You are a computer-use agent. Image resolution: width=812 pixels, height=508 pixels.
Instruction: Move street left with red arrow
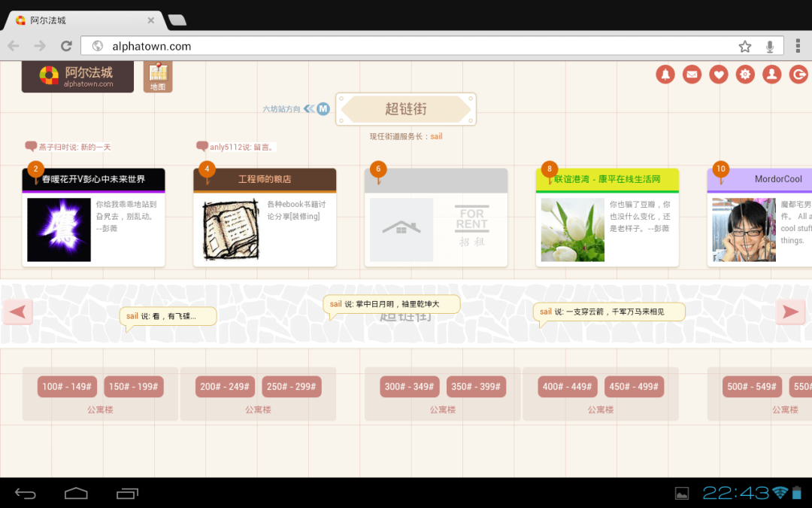(x=17, y=312)
